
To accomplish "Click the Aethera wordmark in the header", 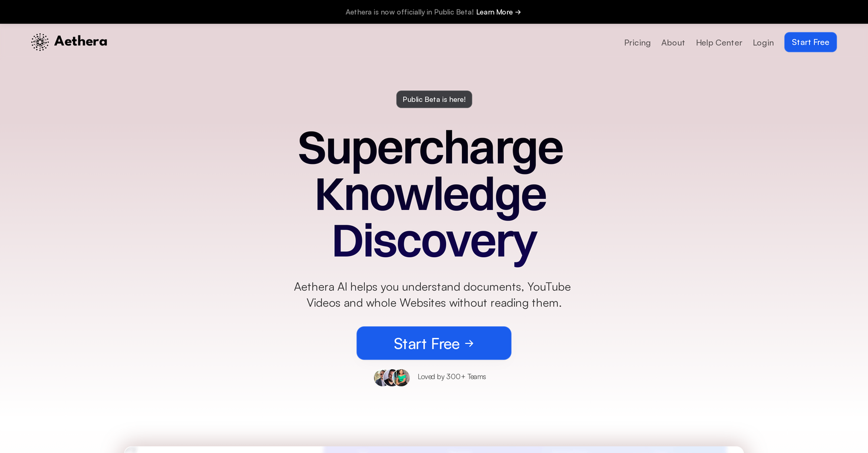I will (81, 41).
